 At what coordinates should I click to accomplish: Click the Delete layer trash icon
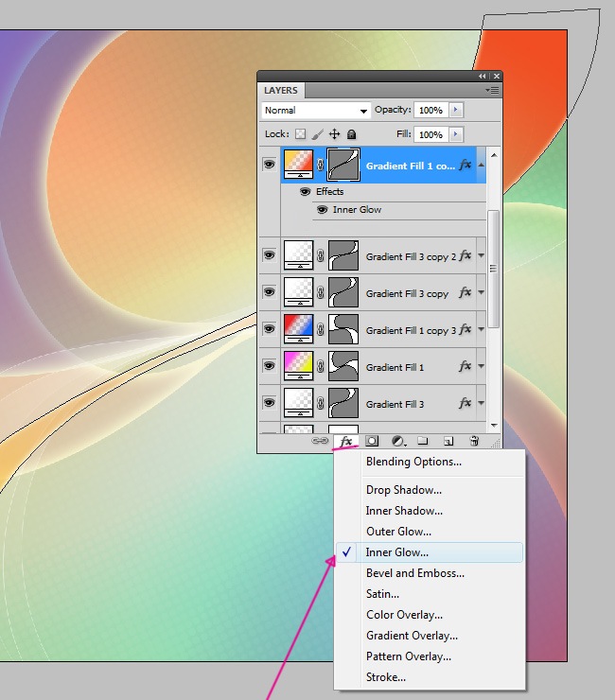click(x=474, y=441)
